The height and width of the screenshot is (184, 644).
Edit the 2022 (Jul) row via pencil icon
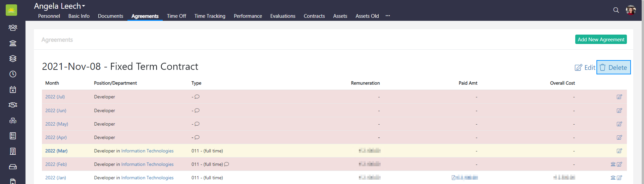tap(619, 97)
